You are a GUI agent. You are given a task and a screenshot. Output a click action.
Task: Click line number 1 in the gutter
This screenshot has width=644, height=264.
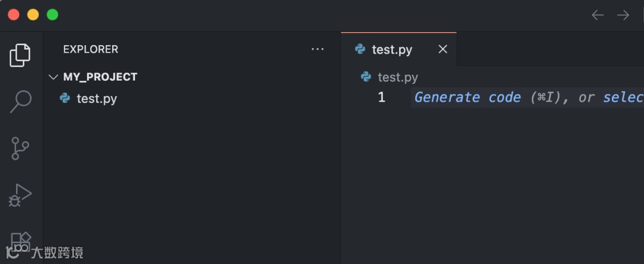coord(382,97)
